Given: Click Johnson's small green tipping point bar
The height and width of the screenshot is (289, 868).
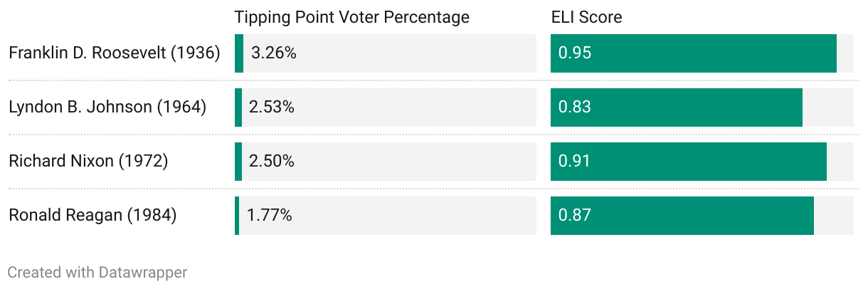Looking at the screenshot, I should pyautogui.click(x=238, y=107).
